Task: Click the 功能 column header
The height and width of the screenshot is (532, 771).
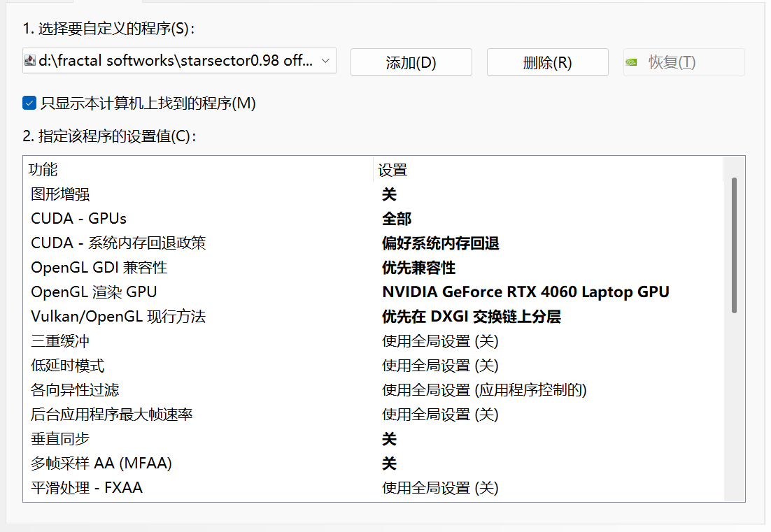Action: tap(198, 169)
